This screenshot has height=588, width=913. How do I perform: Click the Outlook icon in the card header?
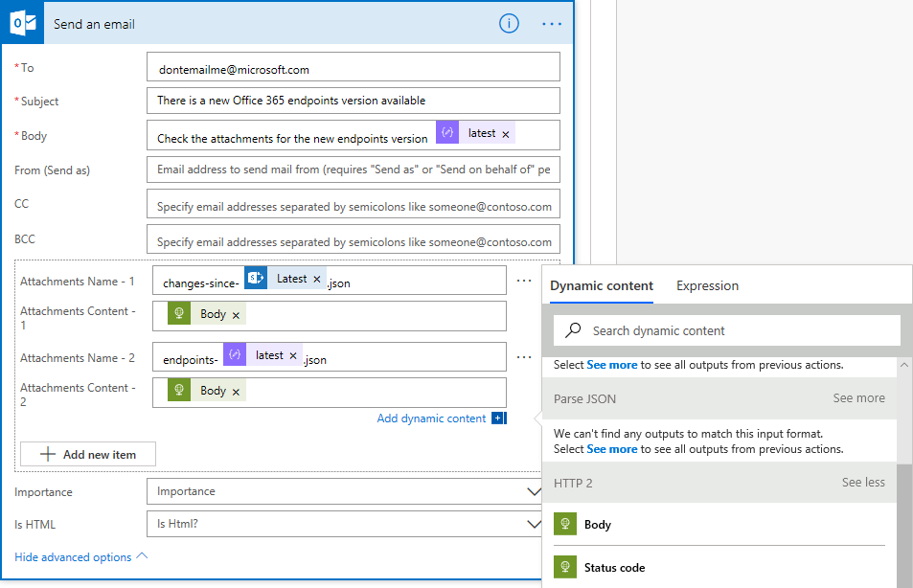(23, 23)
